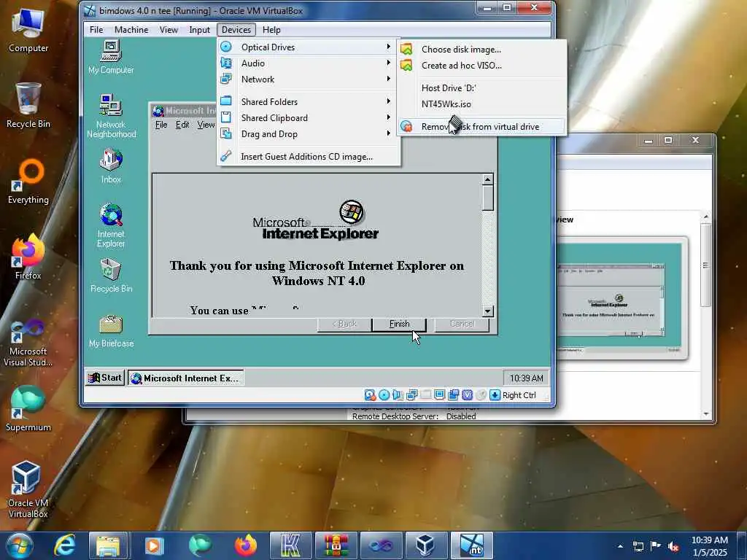
Task: Click the display status bar icon
Action: point(439,394)
